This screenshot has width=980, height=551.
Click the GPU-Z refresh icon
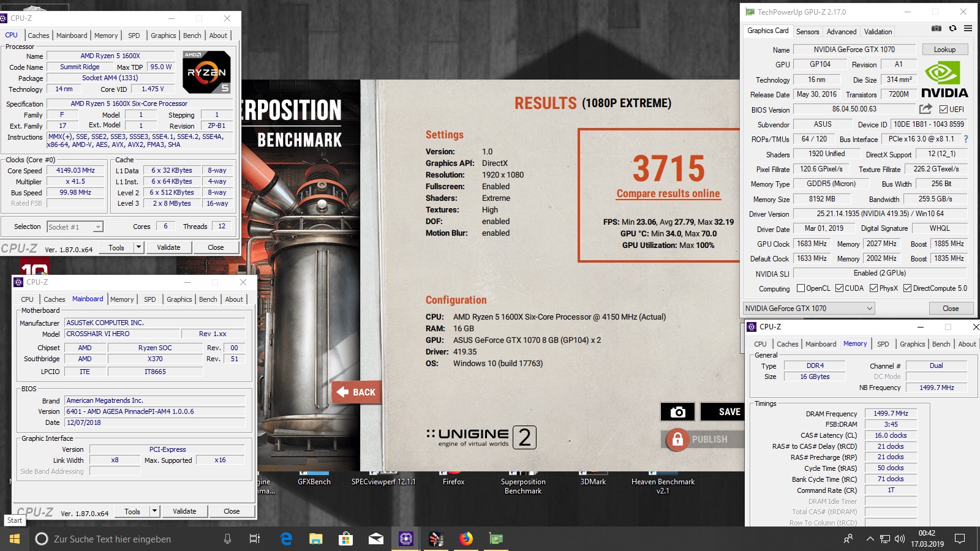[x=952, y=28]
